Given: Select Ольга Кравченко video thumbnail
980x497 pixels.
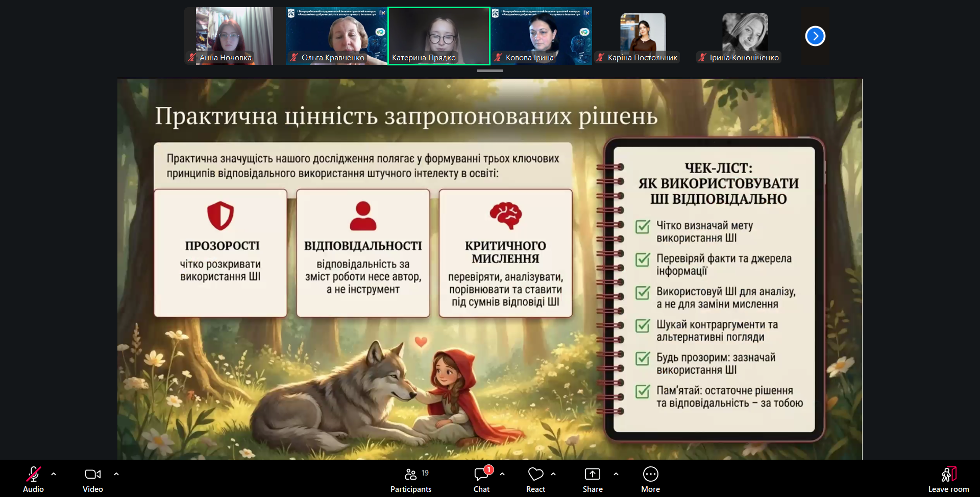Looking at the screenshot, I should pyautogui.click(x=336, y=36).
